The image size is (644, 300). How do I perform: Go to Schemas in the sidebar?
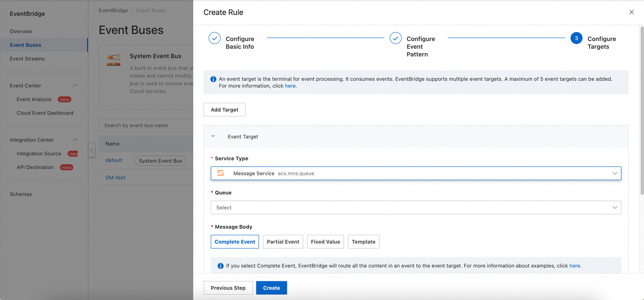21,194
